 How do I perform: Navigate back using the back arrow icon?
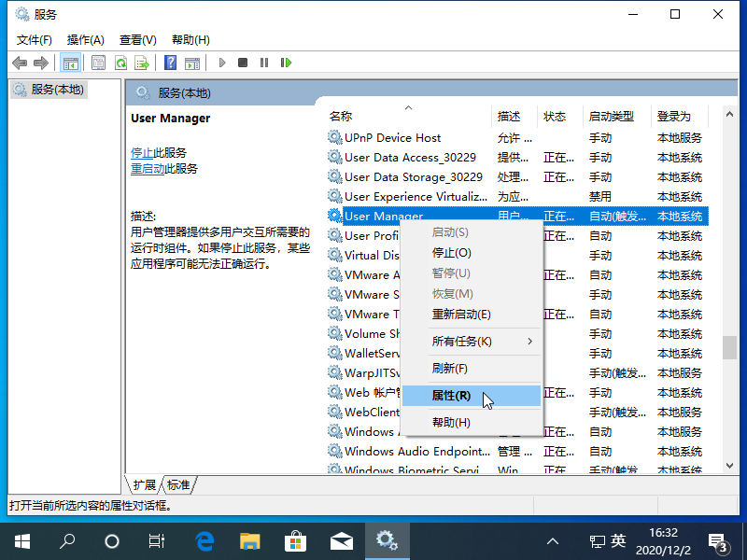20,63
